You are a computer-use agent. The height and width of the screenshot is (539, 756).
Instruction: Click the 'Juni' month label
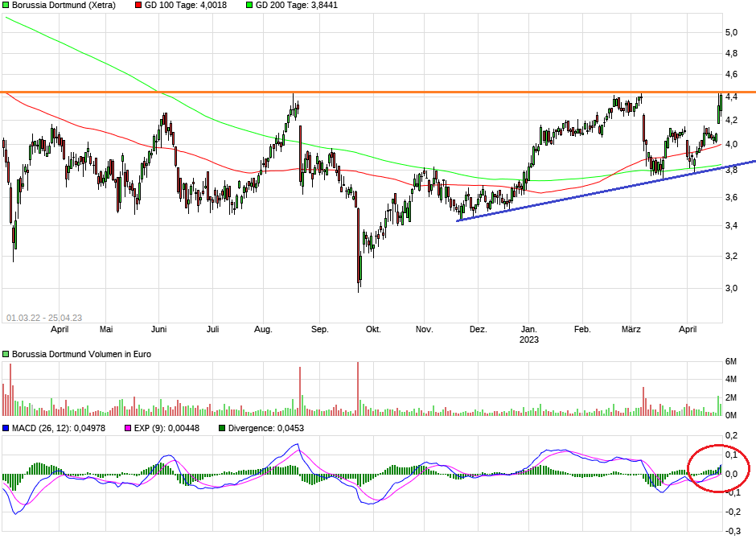click(158, 329)
